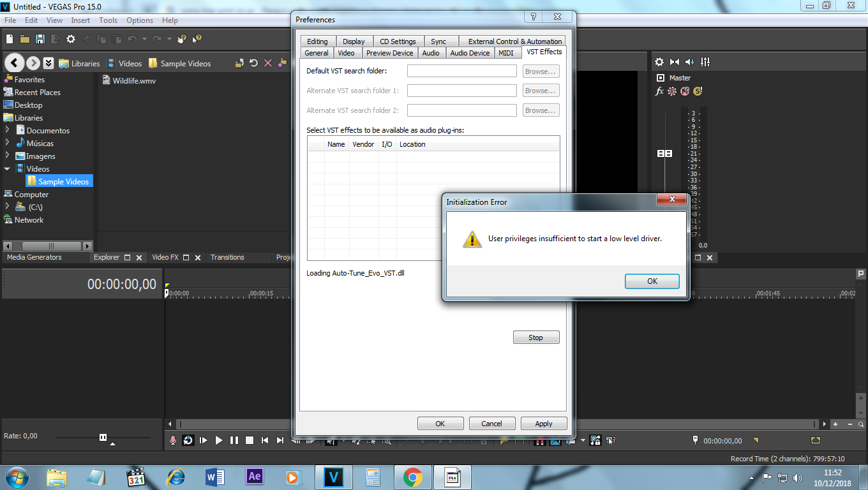This screenshot has width=868, height=490.
Task: Pause playback in transport bar
Action: (x=234, y=440)
